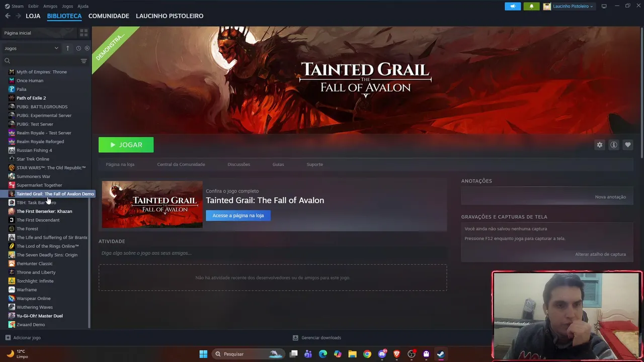Screen dimensions: 644x362
Task: Open the weather widget showing 12°C Limpo
Action: pos(18,354)
